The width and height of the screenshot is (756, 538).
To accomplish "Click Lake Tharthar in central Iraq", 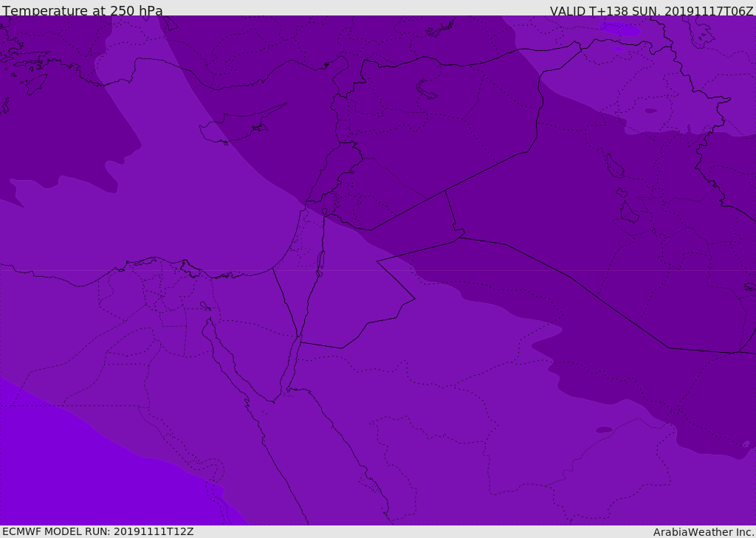I will point(615,166).
